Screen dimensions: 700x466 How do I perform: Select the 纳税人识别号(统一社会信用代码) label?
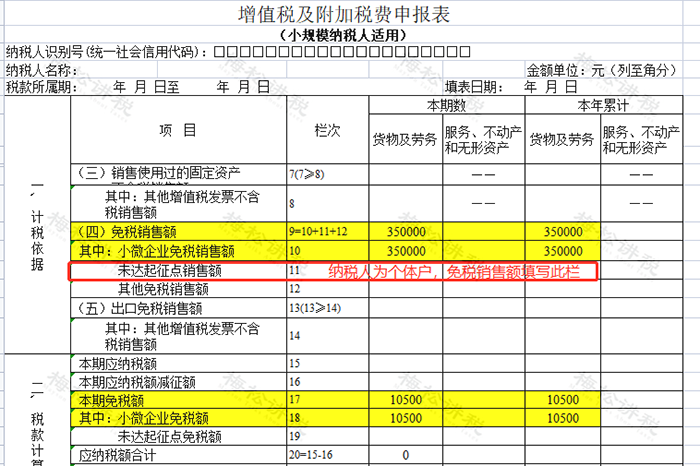[x=106, y=52]
